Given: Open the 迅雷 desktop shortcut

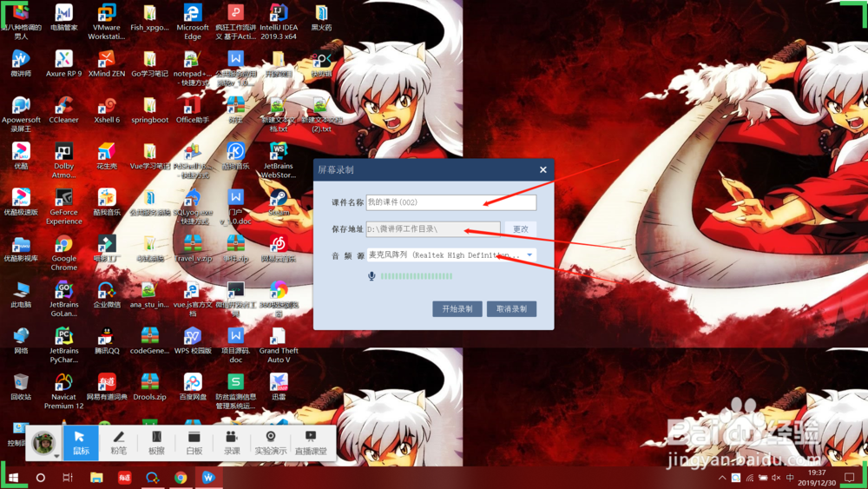Looking at the screenshot, I should point(279,387).
